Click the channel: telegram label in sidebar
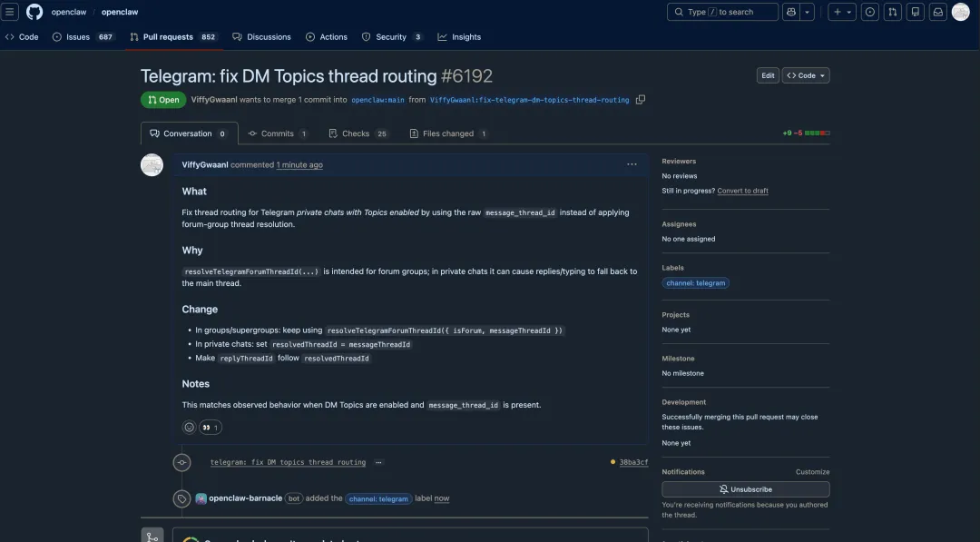This screenshot has width=980, height=542. [696, 283]
